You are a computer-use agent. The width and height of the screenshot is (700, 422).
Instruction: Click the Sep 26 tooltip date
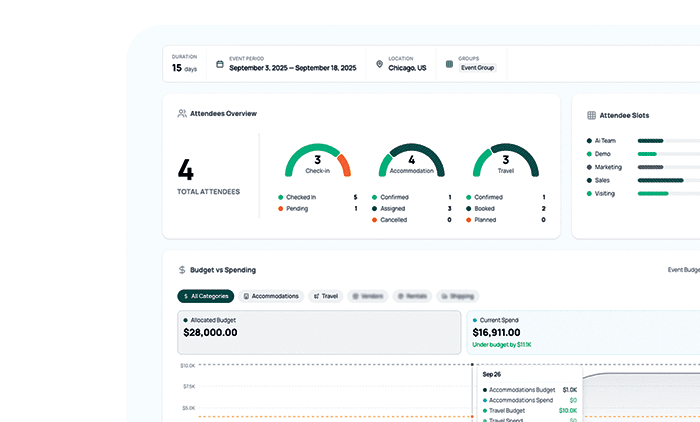pyautogui.click(x=492, y=374)
